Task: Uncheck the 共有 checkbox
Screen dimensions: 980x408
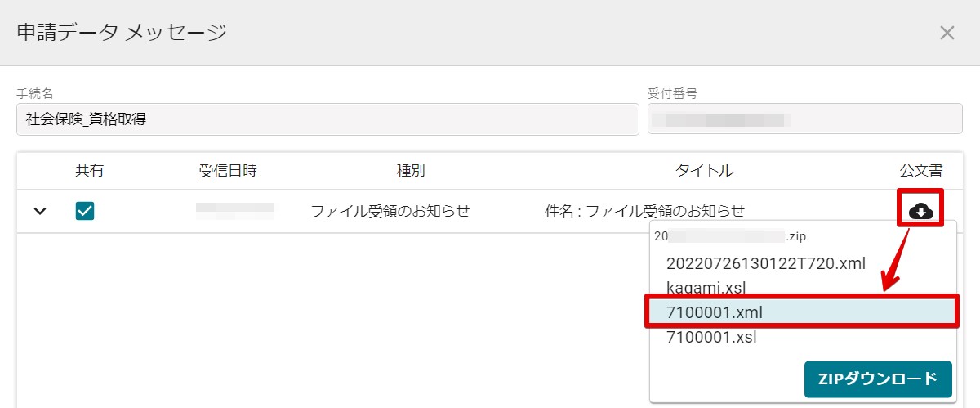Action: point(85,211)
